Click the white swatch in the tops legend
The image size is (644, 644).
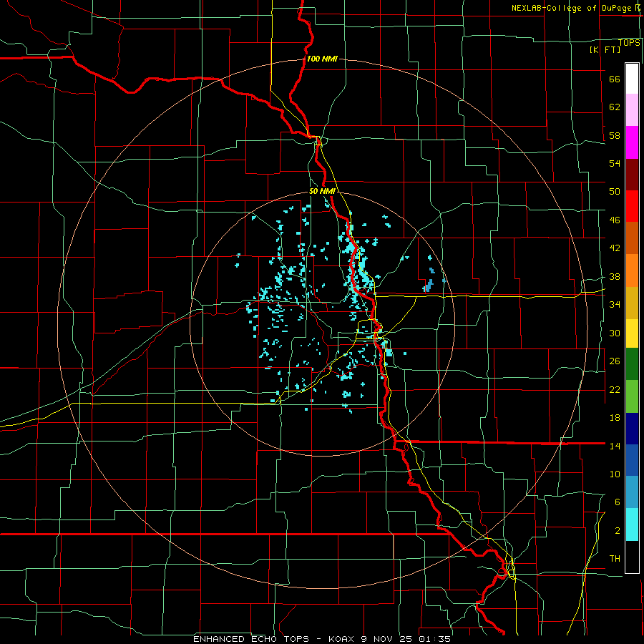point(632,79)
